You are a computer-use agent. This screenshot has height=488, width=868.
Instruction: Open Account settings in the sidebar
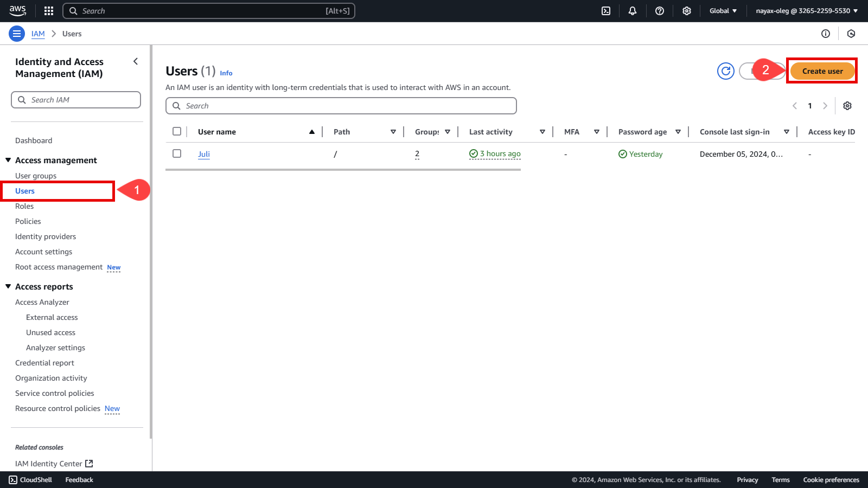pyautogui.click(x=43, y=252)
